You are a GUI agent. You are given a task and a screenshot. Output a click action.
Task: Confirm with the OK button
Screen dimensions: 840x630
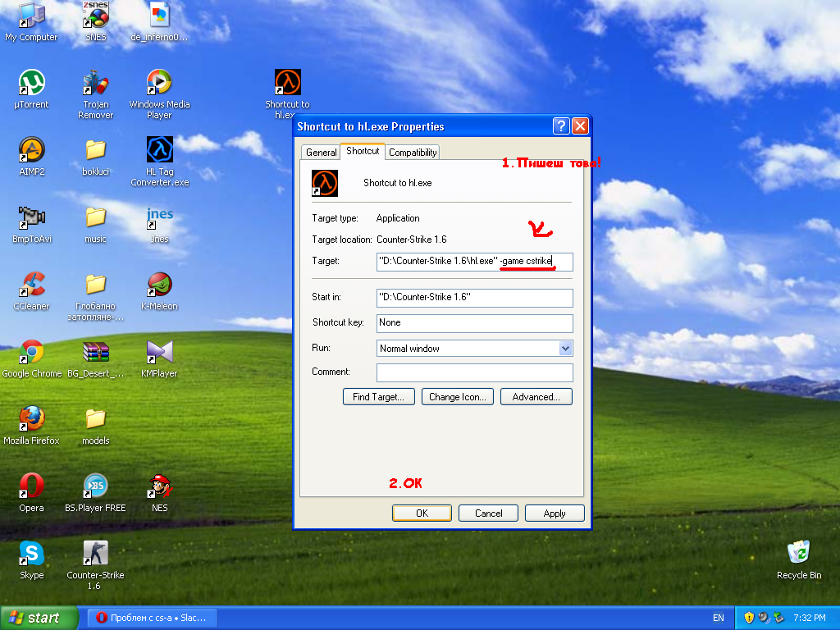tap(422, 514)
